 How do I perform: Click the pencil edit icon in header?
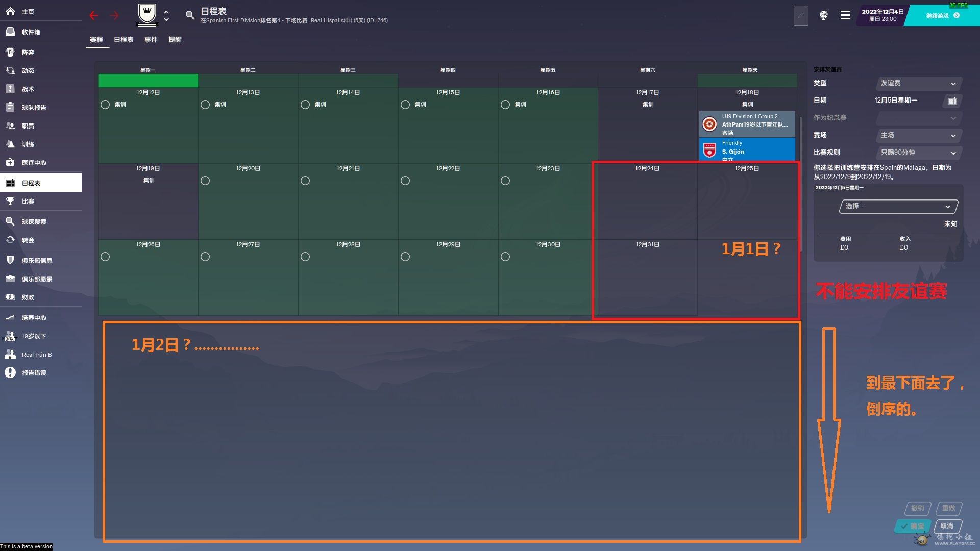[801, 15]
